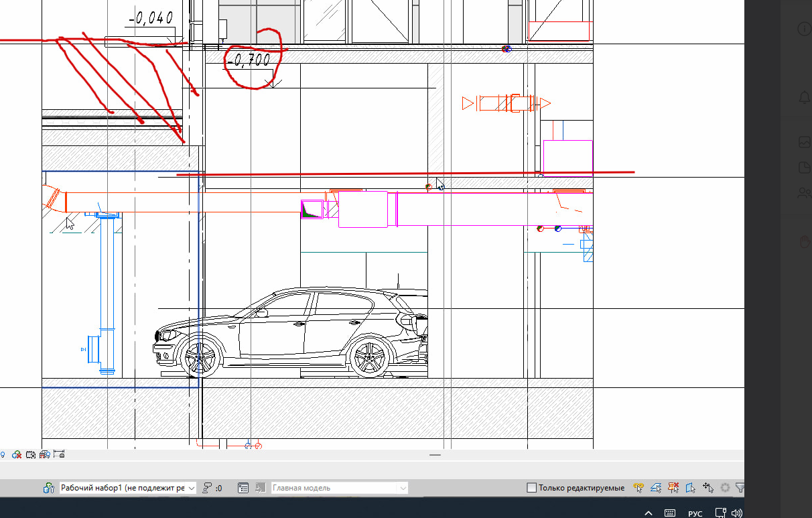Select the -0,700 elevation label

[249, 61]
